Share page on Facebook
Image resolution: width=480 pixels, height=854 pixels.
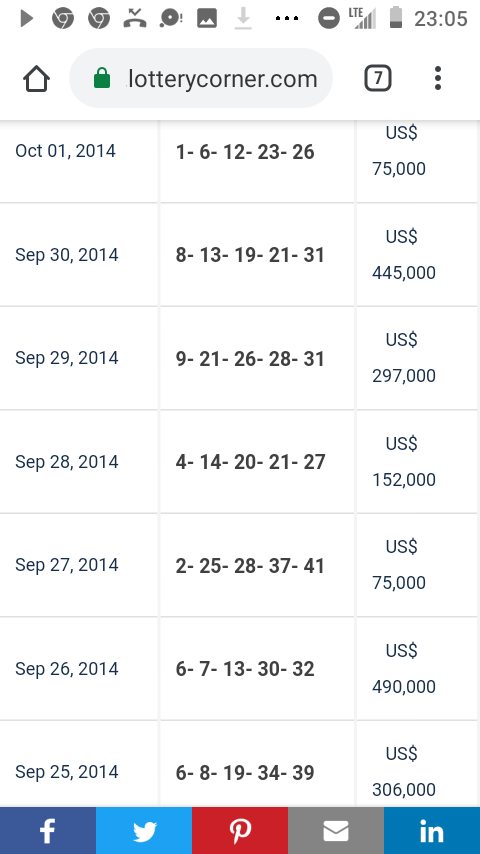point(48,831)
